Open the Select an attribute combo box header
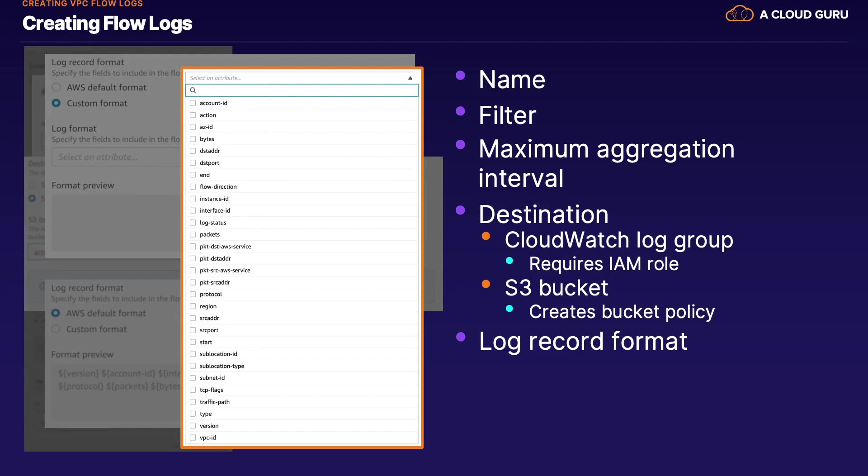Image resolution: width=868 pixels, height=476 pixels. click(x=302, y=78)
